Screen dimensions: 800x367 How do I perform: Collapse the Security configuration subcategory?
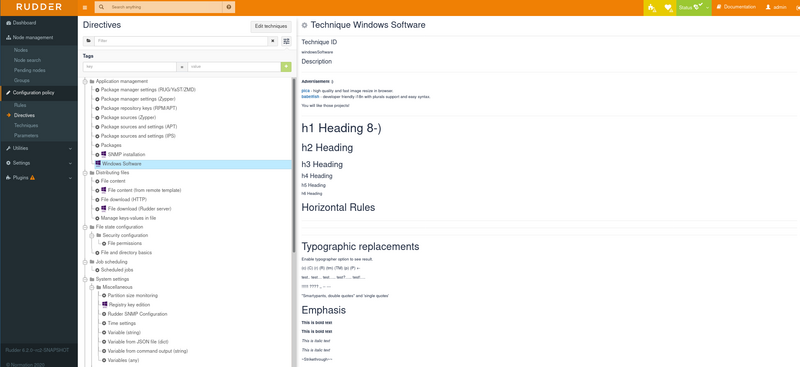pyautogui.click(x=92, y=235)
